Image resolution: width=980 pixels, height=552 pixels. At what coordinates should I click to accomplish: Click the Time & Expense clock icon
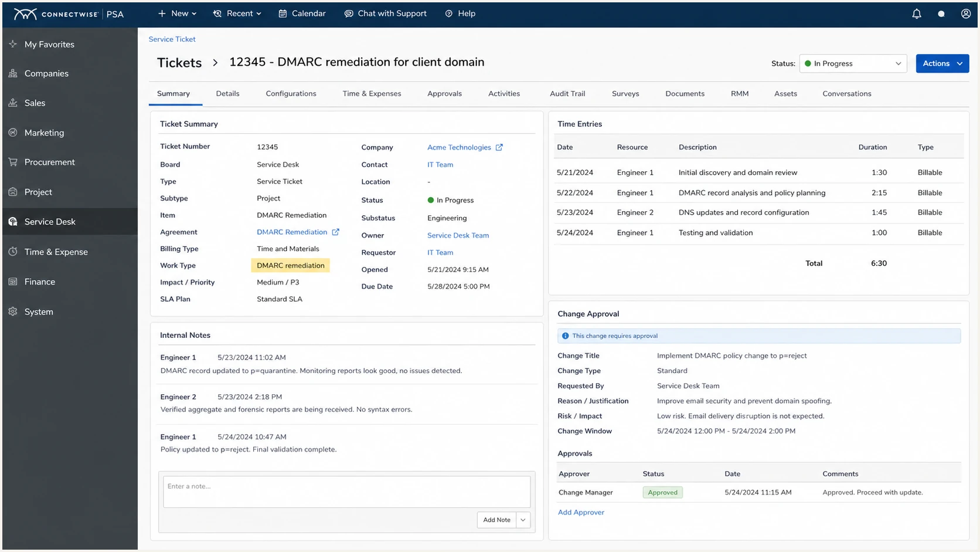(x=13, y=252)
